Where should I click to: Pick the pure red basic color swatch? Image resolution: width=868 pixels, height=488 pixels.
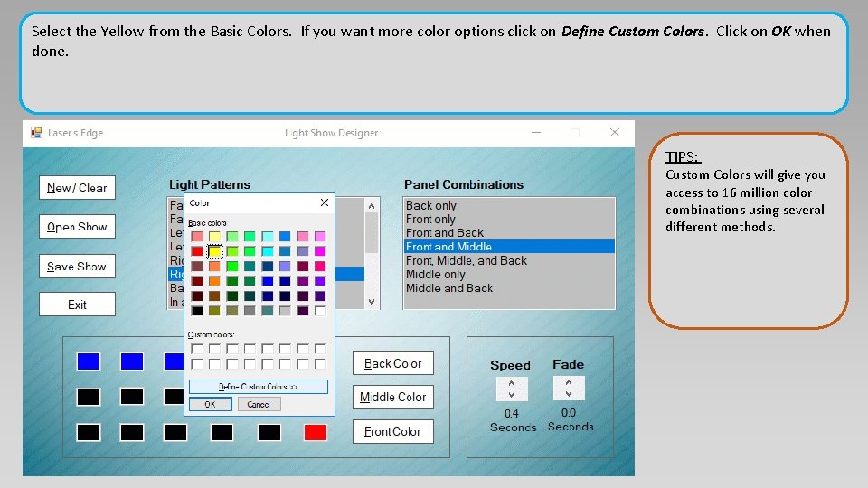point(196,252)
